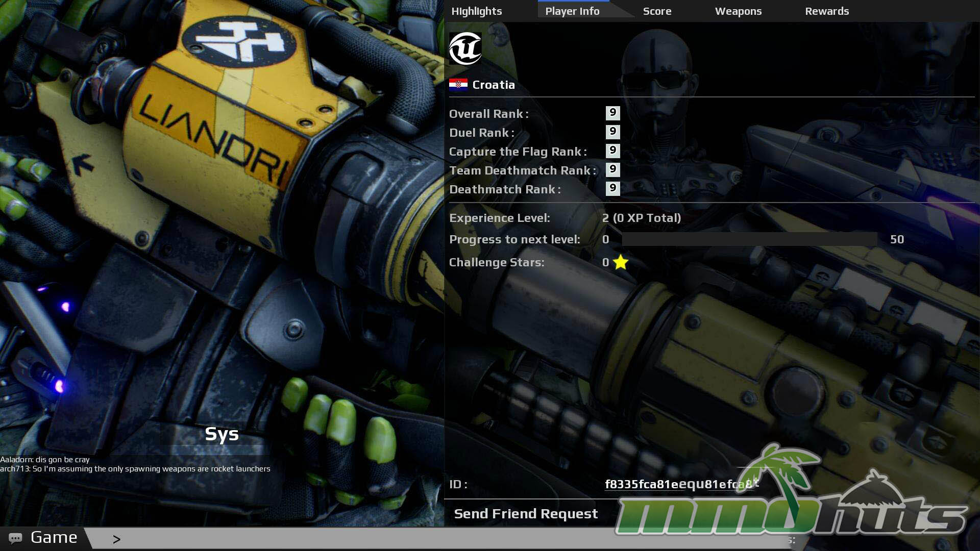The height and width of the screenshot is (551, 980).
Task: Click the progress to next level bar
Action: [749, 239]
